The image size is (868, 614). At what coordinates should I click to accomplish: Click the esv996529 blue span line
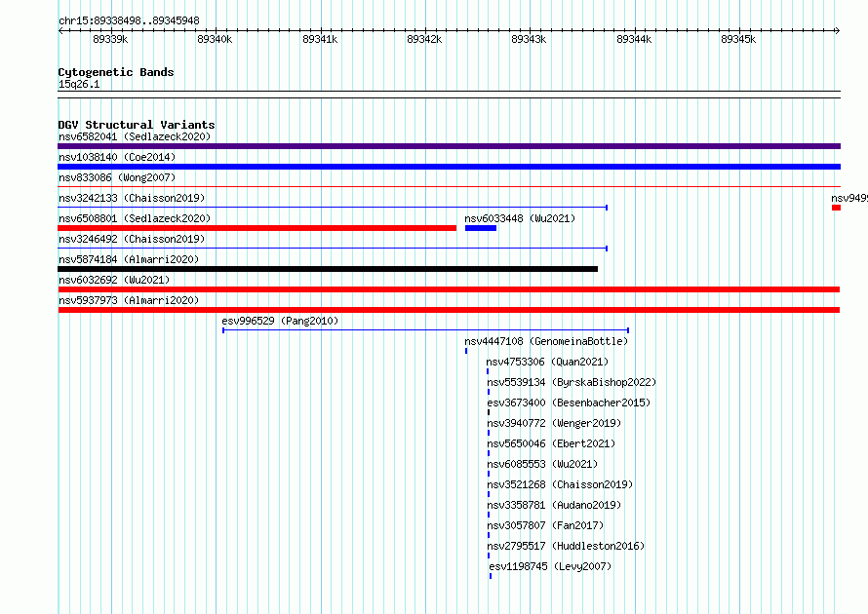coord(425,330)
